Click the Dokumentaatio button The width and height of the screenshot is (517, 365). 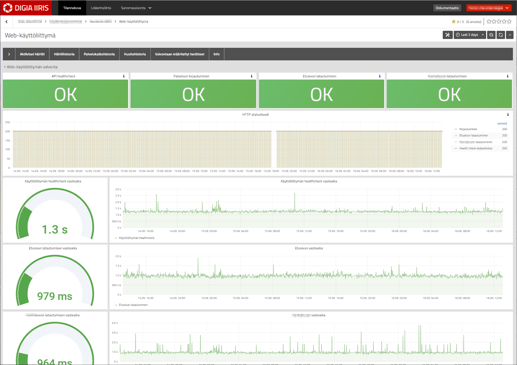point(447,8)
